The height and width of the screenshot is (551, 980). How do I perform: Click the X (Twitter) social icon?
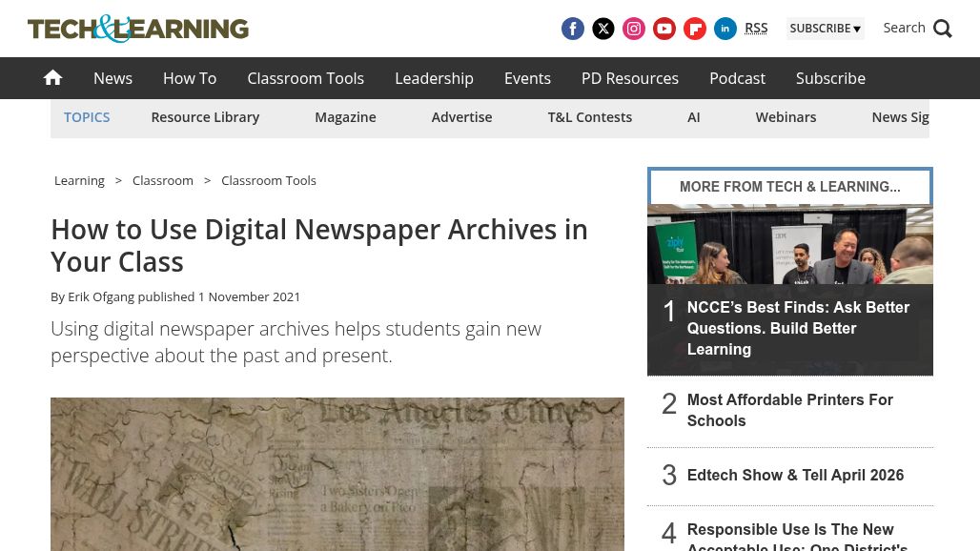coord(603,29)
